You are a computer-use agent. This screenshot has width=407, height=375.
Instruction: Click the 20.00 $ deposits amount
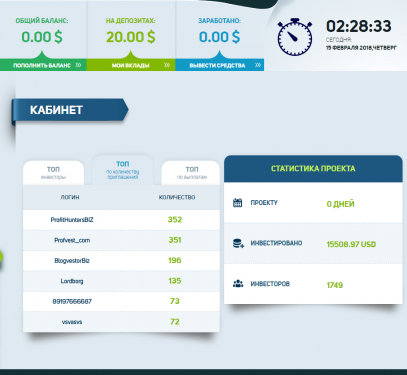point(131,37)
